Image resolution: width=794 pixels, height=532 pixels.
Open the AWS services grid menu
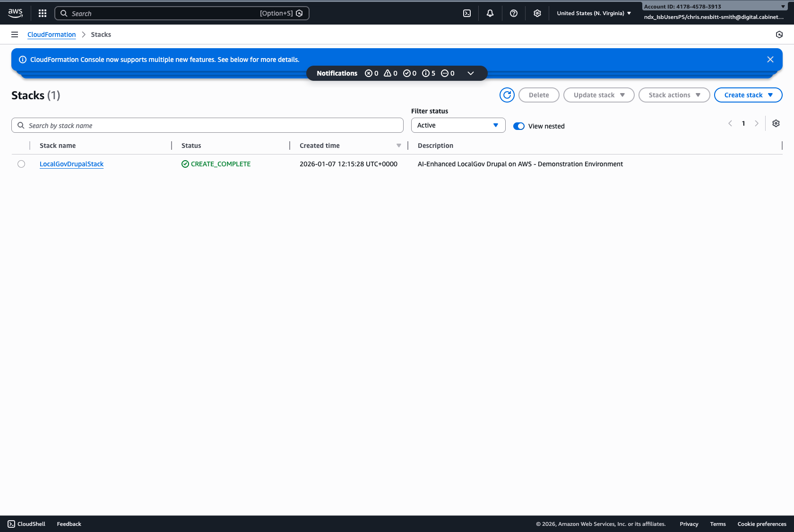42,13
